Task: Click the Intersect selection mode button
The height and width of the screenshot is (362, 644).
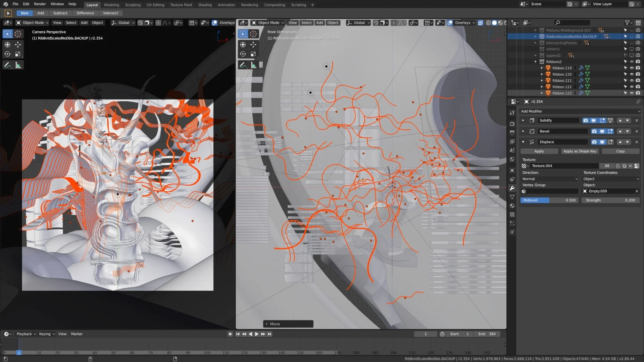Action: [x=110, y=13]
